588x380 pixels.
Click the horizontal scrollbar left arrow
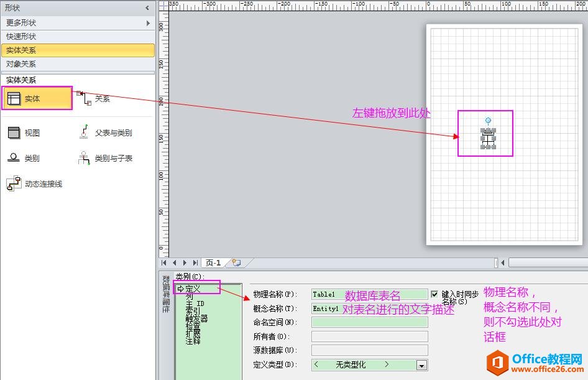[503, 263]
